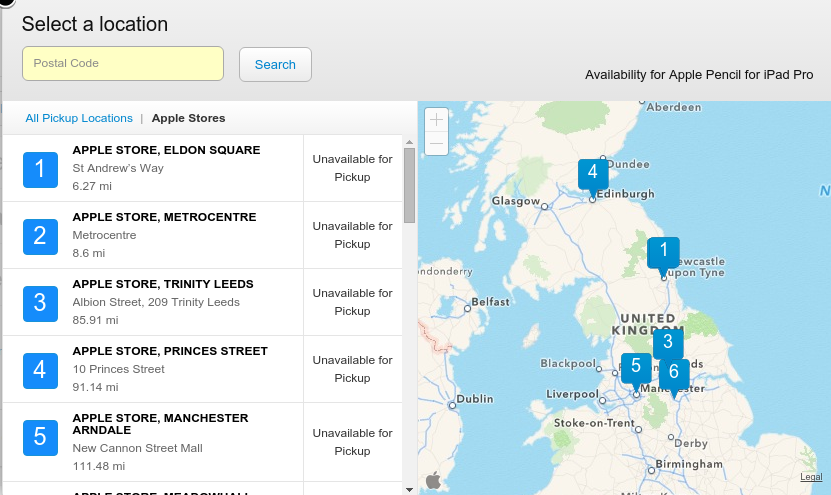Switch to All Pickup Locations tab
Image resolution: width=831 pixels, height=495 pixels.
click(x=79, y=118)
